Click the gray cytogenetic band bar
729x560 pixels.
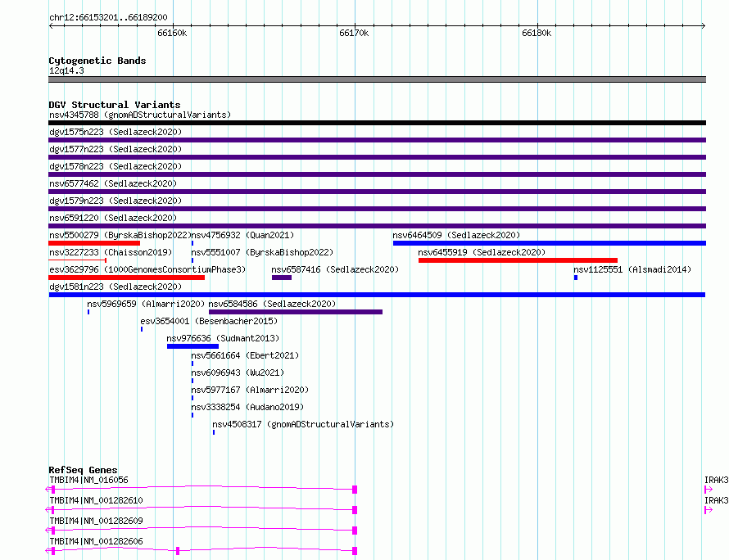pyautogui.click(x=377, y=80)
